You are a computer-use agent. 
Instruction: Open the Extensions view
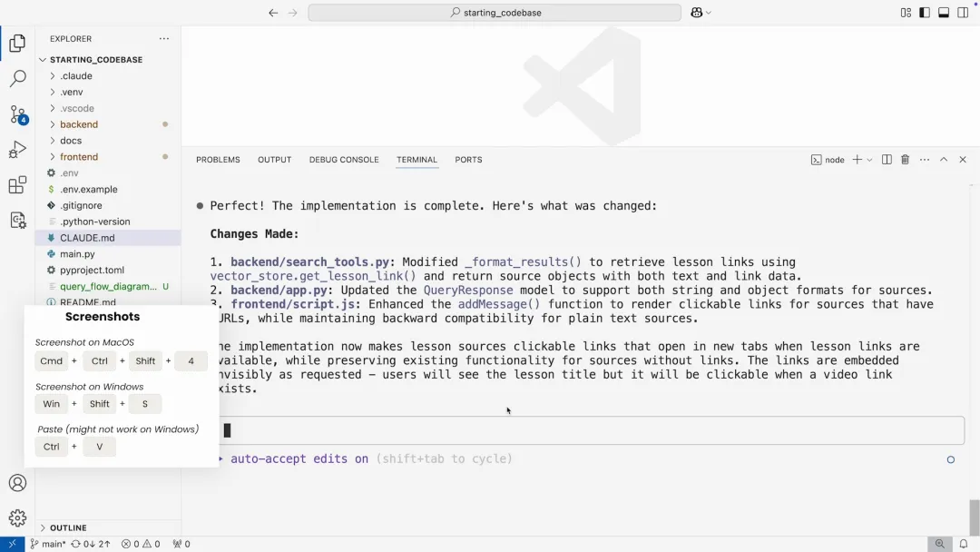coord(17,185)
